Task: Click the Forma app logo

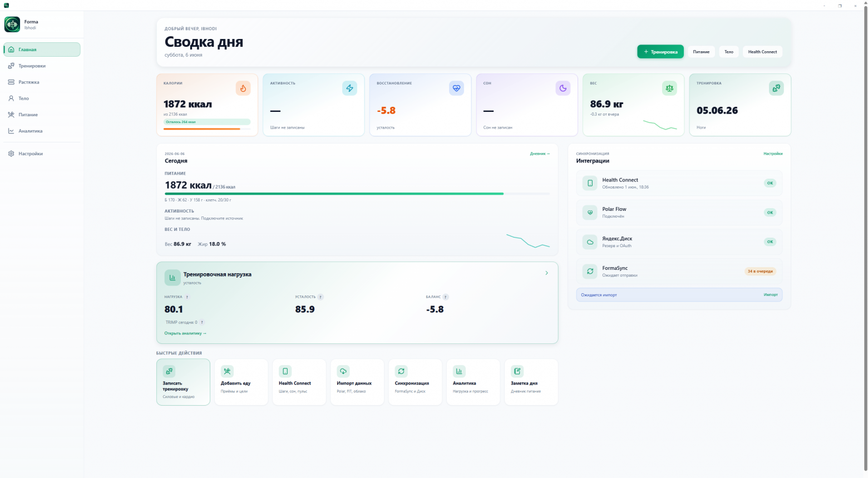Action: click(x=12, y=24)
